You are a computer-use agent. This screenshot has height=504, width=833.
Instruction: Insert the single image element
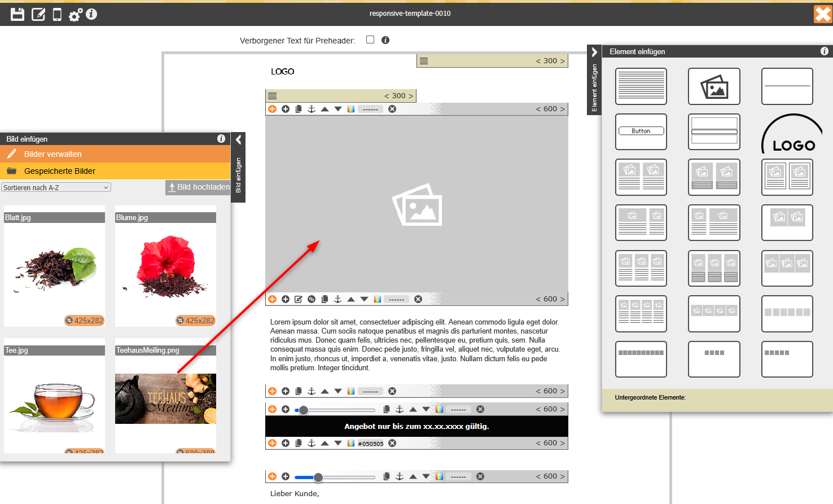(x=713, y=86)
